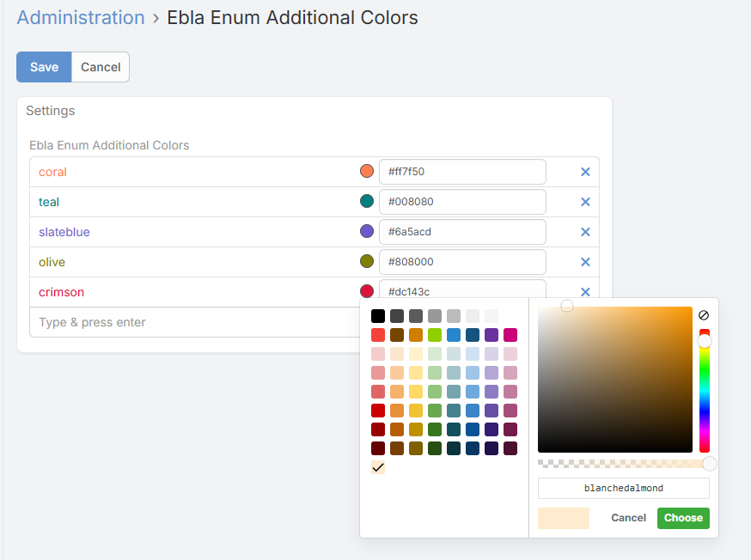The width and height of the screenshot is (751, 560).
Task: Select the checked blanchedalmond swatch
Action: click(x=378, y=467)
